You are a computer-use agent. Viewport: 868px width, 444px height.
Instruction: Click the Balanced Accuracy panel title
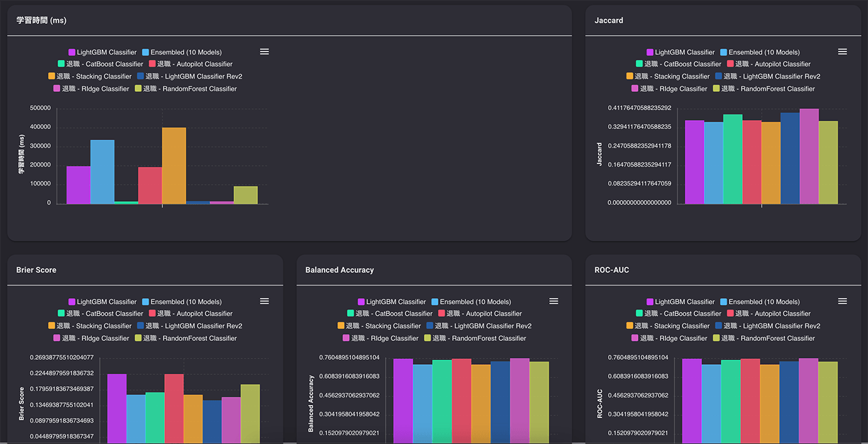(340, 270)
